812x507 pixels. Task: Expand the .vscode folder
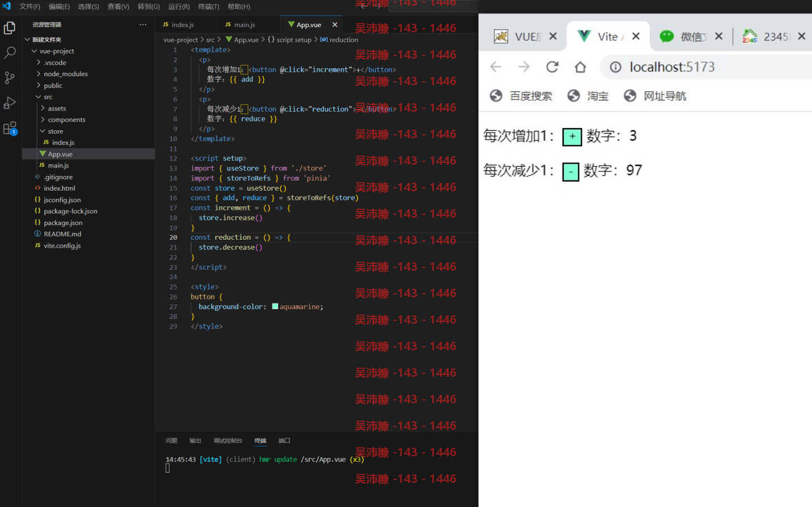89,63
